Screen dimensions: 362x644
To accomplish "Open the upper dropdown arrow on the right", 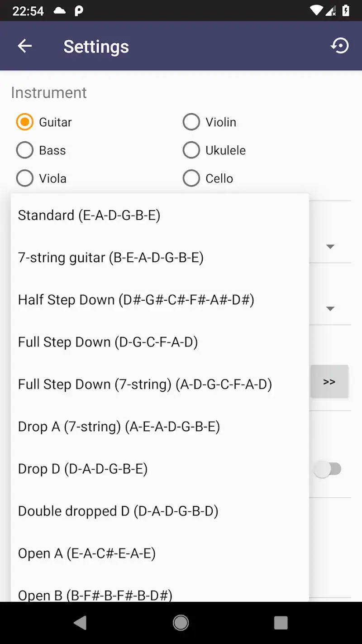I will 330,246.
